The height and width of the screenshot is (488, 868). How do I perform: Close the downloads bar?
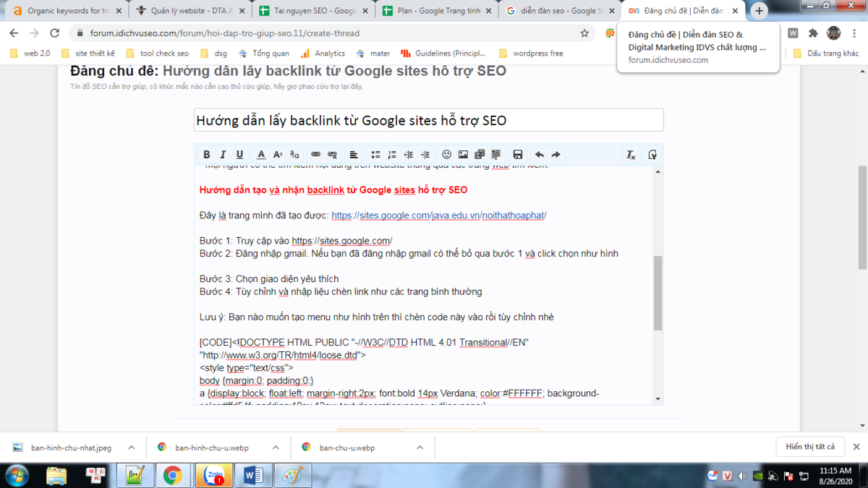[856, 447]
